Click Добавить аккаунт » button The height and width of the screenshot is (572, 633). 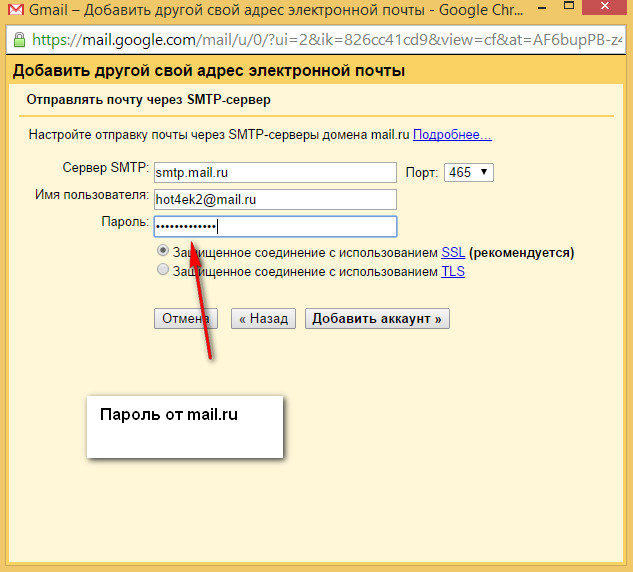(377, 318)
